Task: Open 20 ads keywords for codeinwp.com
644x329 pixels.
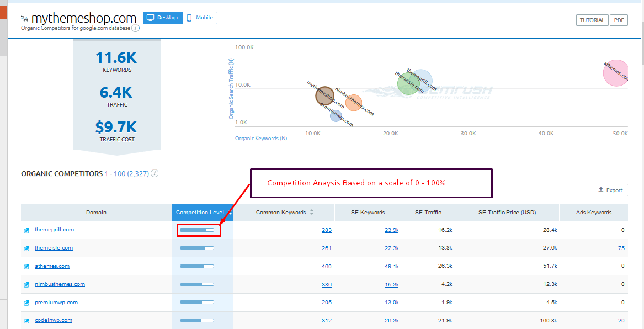Action: [621, 320]
